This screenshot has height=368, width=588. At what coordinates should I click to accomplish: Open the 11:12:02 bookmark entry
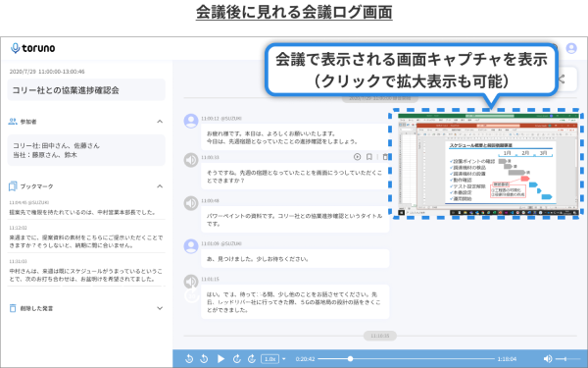click(x=86, y=237)
